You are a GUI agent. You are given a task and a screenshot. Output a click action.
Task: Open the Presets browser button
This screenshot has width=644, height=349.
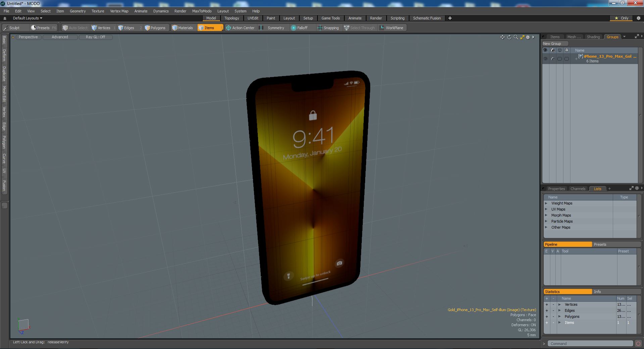[x=43, y=28]
